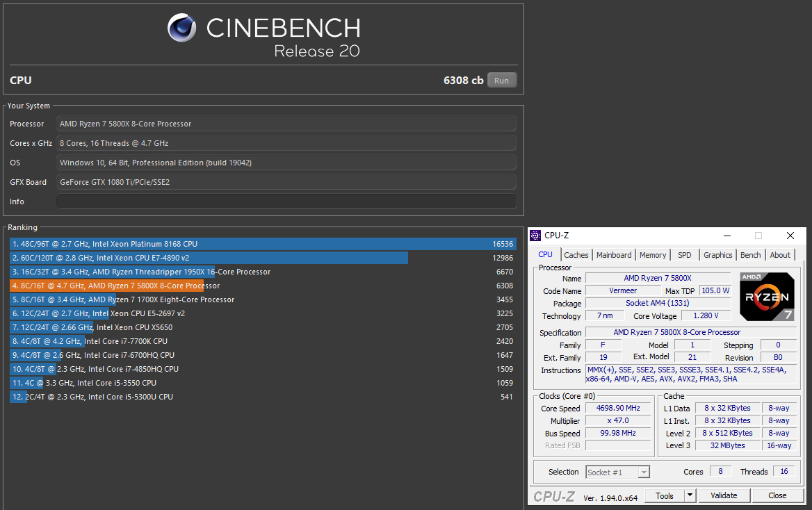Click the CPU-Z Name field AMD Ryzen 7 5800X
This screenshot has width=812, height=510.
(658, 278)
